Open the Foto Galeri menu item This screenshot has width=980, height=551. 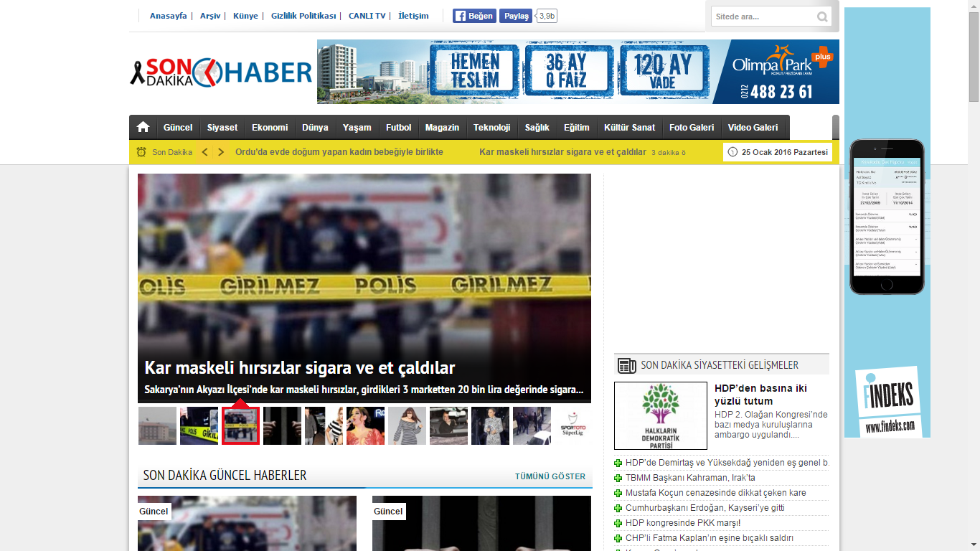tap(692, 127)
